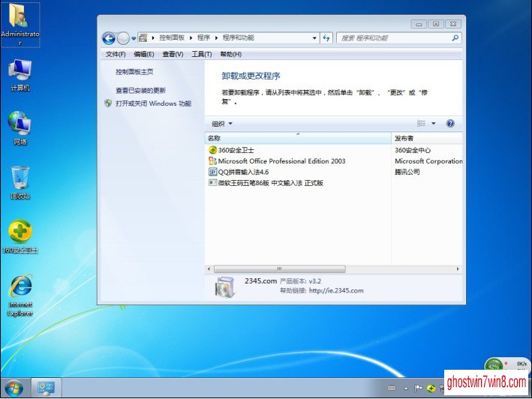Click the search magnifier icon
Viewport: 532px width, 399px height.
click(455, 38)
